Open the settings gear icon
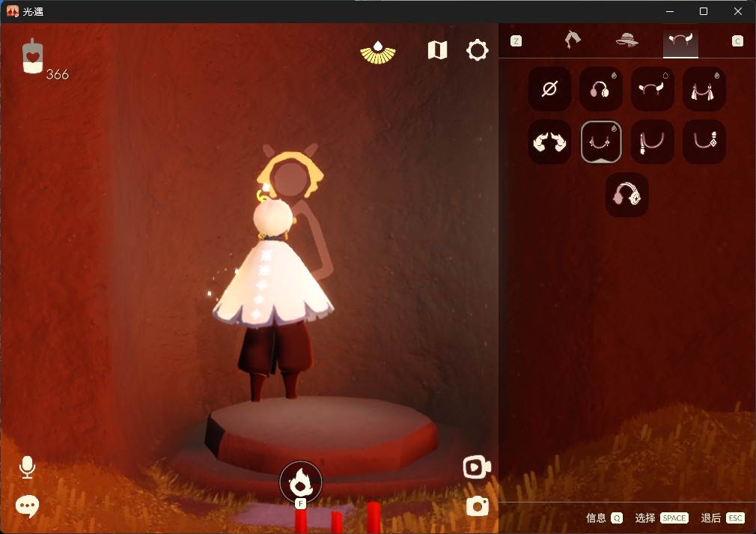Image resolution: width=756 pixels, height=534 pixels. point(478,50)
